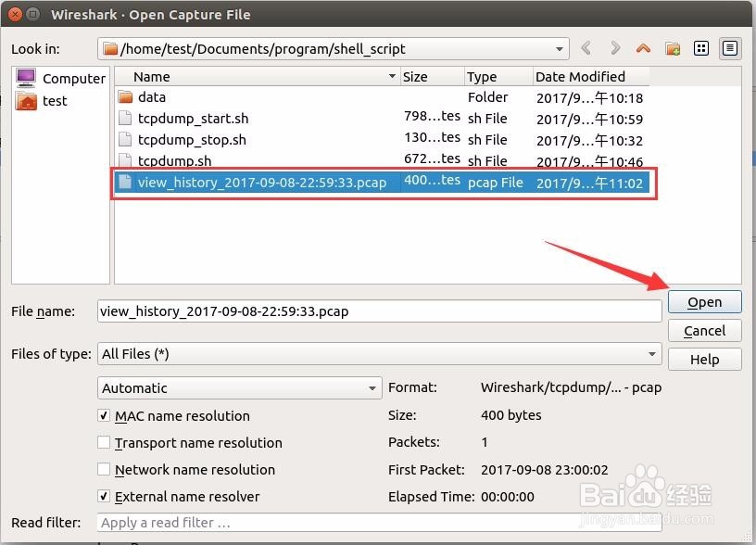Click the 10:59 date of tcpdump_start.sh

[589, 120]
